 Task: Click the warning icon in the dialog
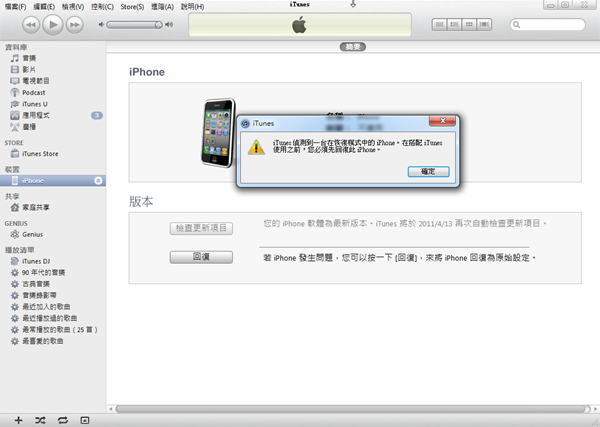(x=256, y=147)
